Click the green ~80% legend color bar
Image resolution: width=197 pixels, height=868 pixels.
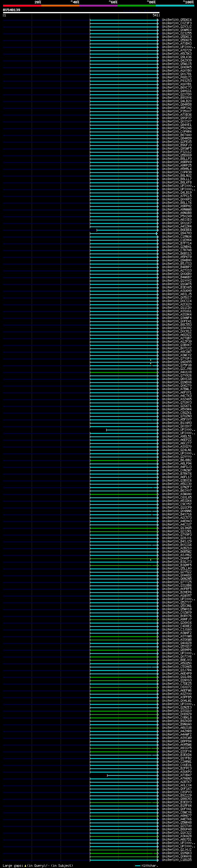pos(137,6)
